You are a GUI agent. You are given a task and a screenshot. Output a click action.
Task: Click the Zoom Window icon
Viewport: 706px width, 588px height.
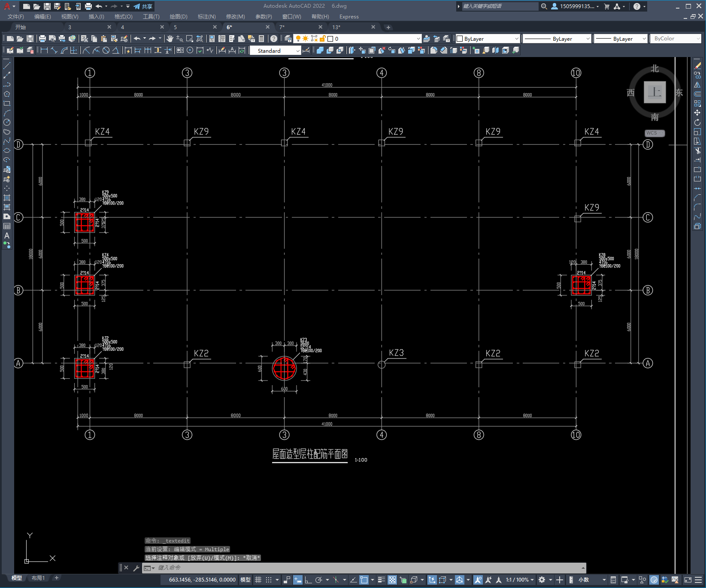(x=190, y=39)
